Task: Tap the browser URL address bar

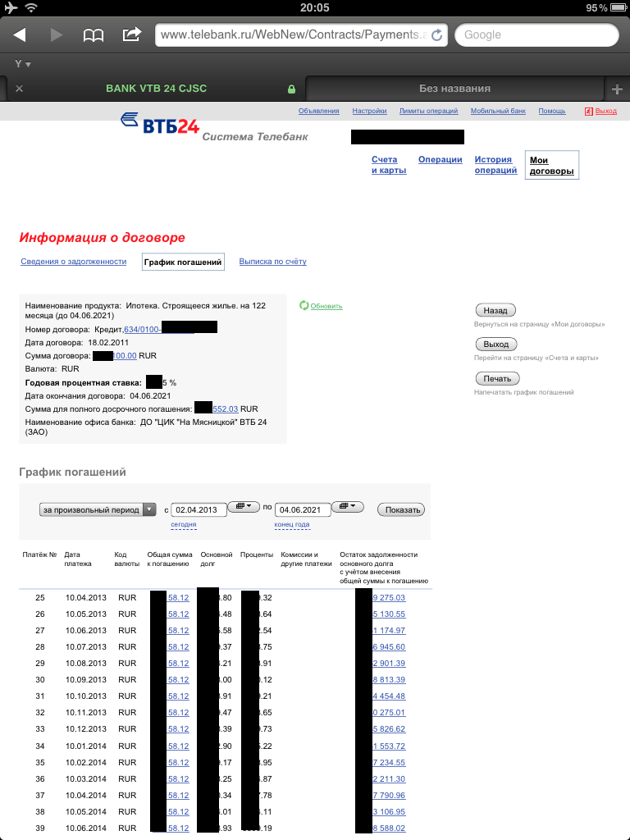Action: point(301,34)
